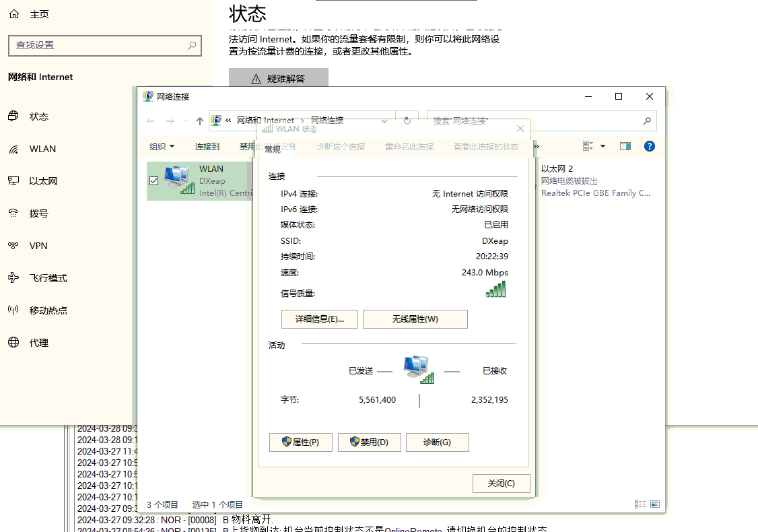Open the 主页 home icon in Settings
The height and width of the screenshot is (532, 758).
[x=14, y=14]
